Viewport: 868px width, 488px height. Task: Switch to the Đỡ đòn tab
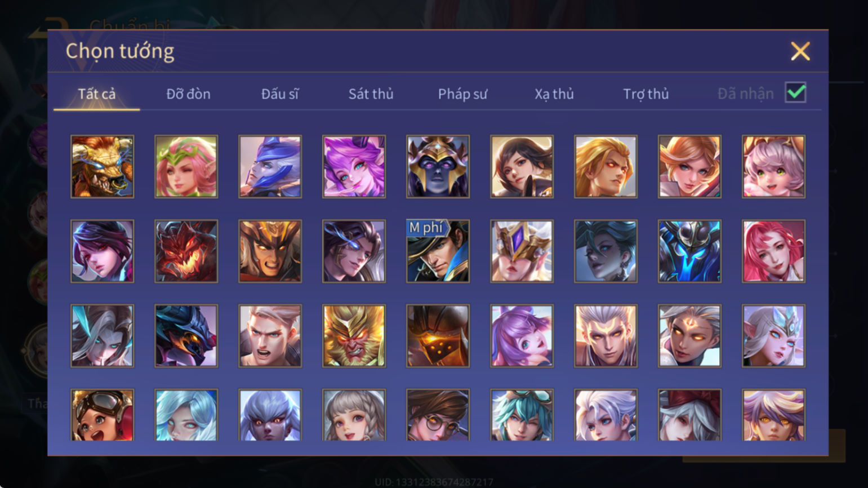[x=188, y=94]
